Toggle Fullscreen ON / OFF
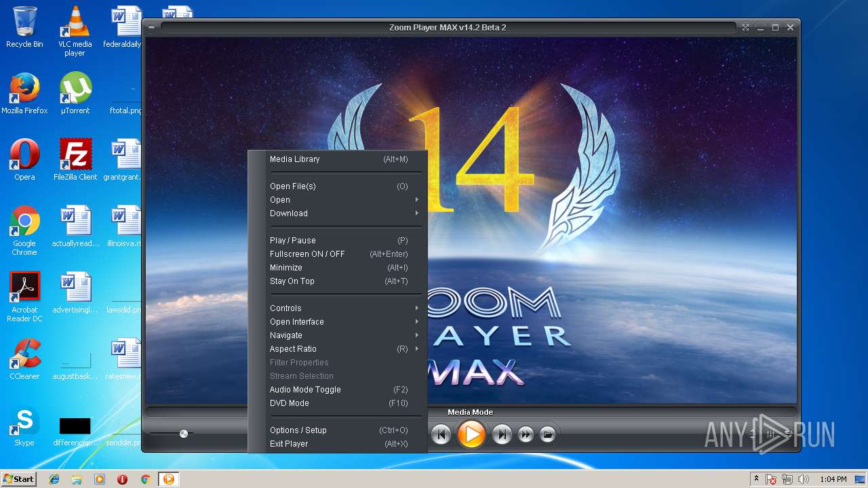Image resolution: width=868 pixels, height=488 pixels. (338, 254)
